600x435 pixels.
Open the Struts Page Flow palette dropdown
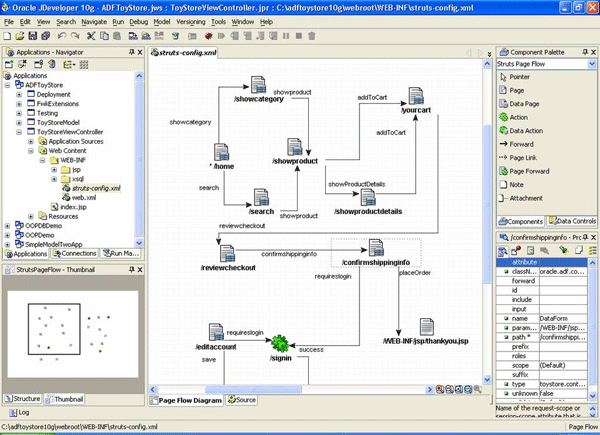(x=588, y=63)
